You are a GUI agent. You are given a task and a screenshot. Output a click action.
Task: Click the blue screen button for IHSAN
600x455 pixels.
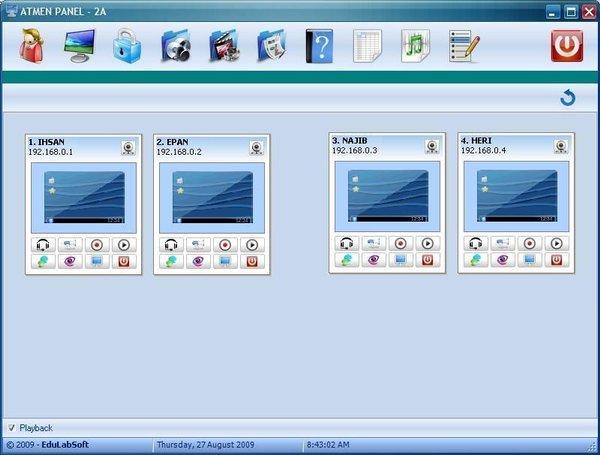pos(97,260)
